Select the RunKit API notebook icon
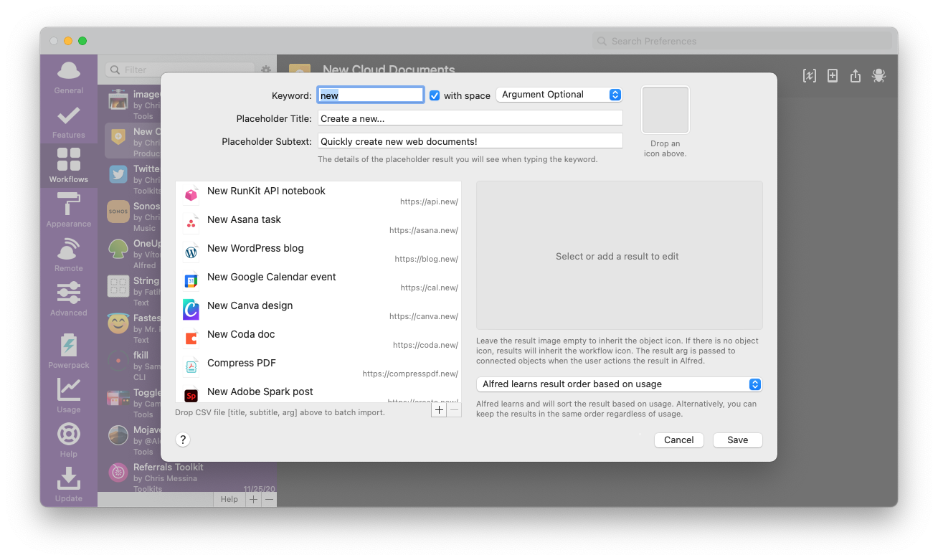The height and width of the screenshot is (560, 938). (191, 195)
